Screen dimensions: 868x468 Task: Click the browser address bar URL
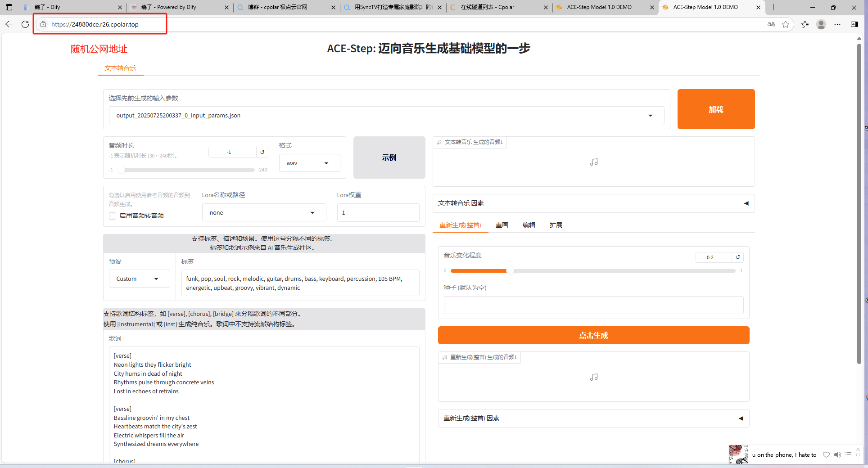click(95, 24)
